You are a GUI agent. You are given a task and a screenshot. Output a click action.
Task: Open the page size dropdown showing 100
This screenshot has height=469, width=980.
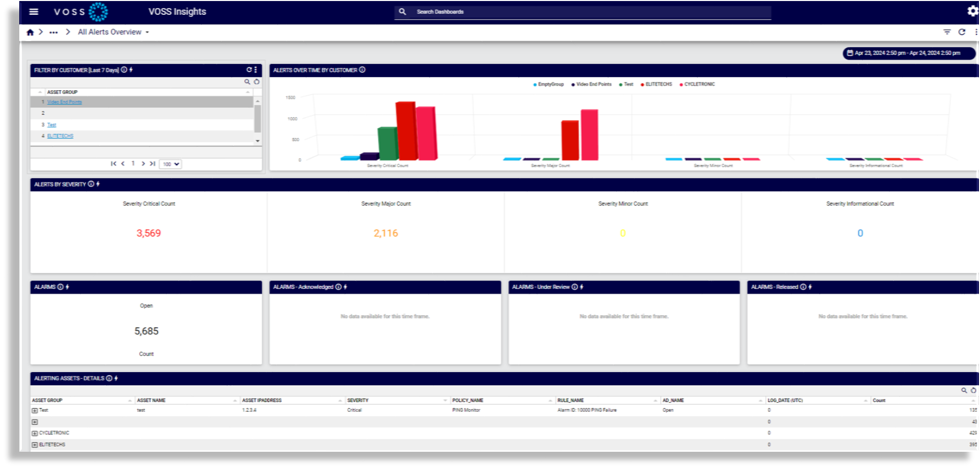pos(170,164)
